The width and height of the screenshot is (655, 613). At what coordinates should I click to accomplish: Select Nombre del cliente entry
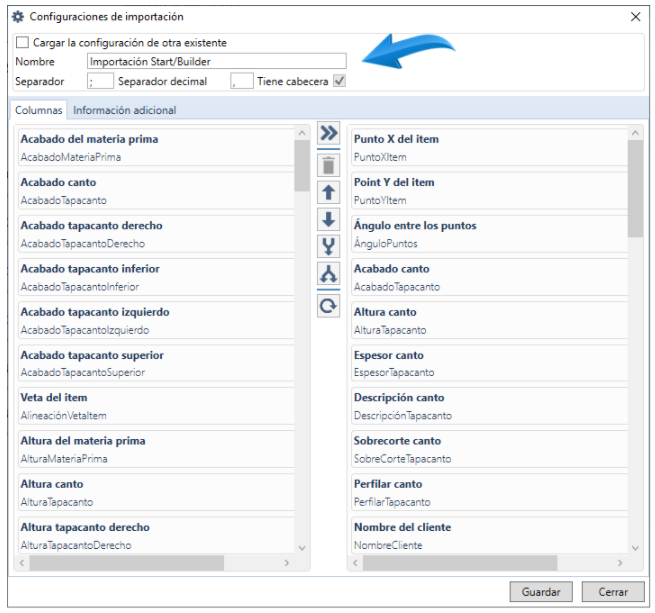[x=490, y=535]
